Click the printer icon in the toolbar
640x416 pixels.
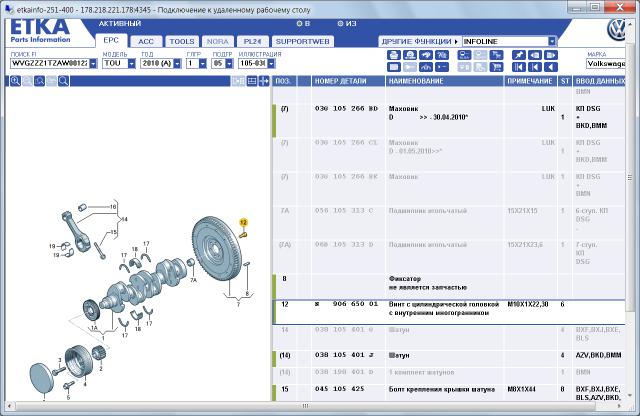(x=393, y=55)
